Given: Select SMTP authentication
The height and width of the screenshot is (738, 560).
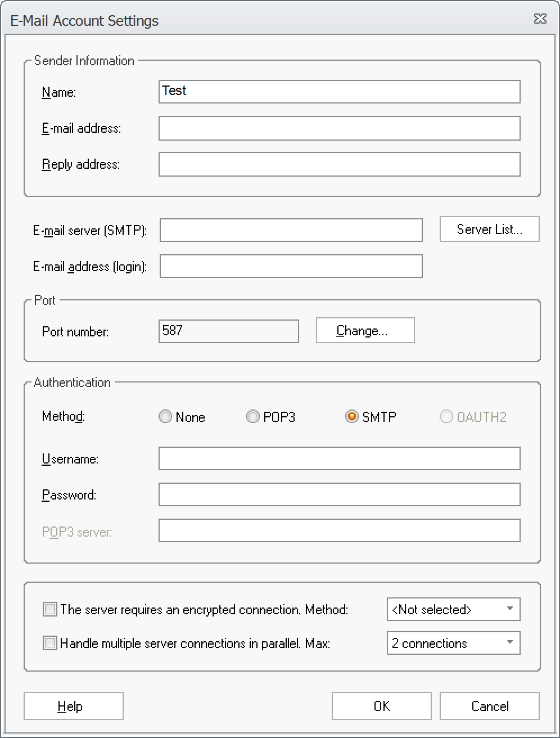Looking at the screenshot, I should click(352, 417).
